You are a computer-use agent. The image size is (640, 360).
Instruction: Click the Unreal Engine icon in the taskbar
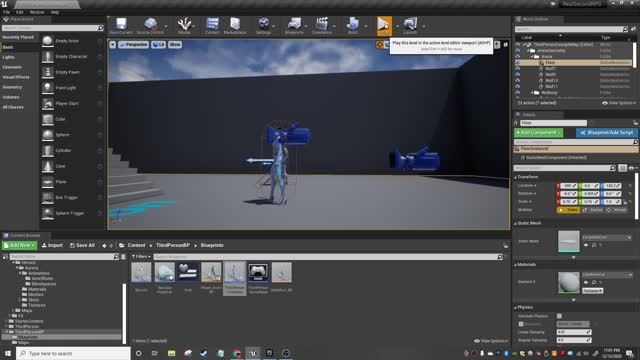253,353
